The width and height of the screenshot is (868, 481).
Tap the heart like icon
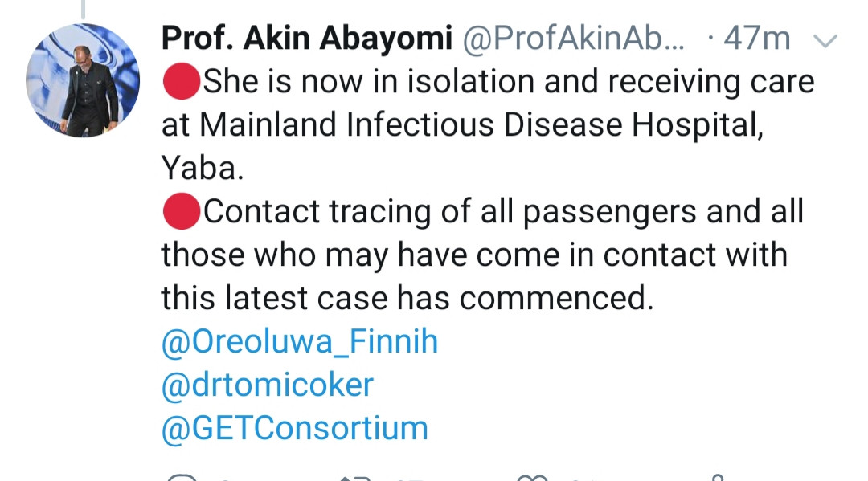click(x=532, y=478)
